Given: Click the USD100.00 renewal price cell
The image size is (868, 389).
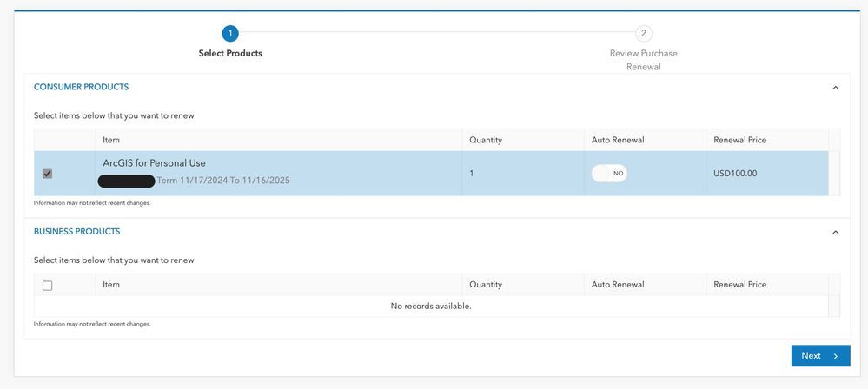Looking at the screenshot, I should (x=735, y=174).
